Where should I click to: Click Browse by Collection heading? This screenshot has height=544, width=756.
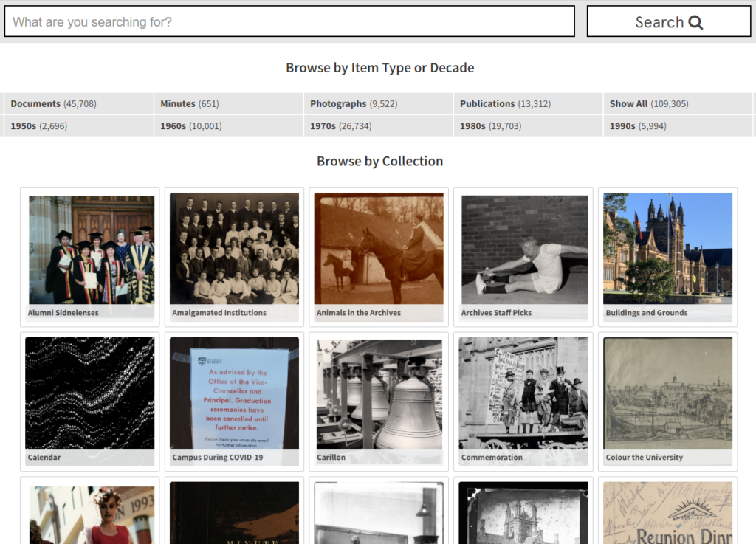click(380, 161)
